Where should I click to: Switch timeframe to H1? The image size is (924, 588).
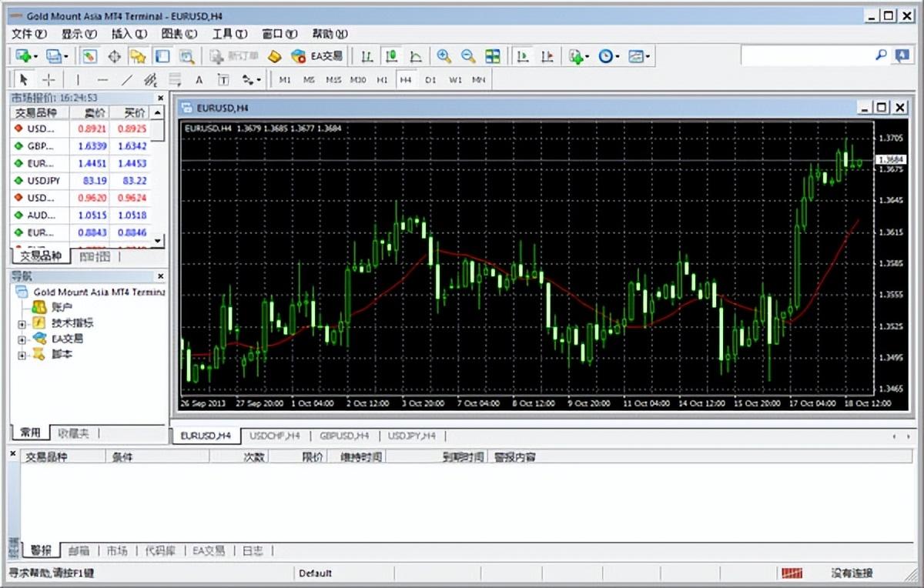pyautogui.click(x=382, y=79)
